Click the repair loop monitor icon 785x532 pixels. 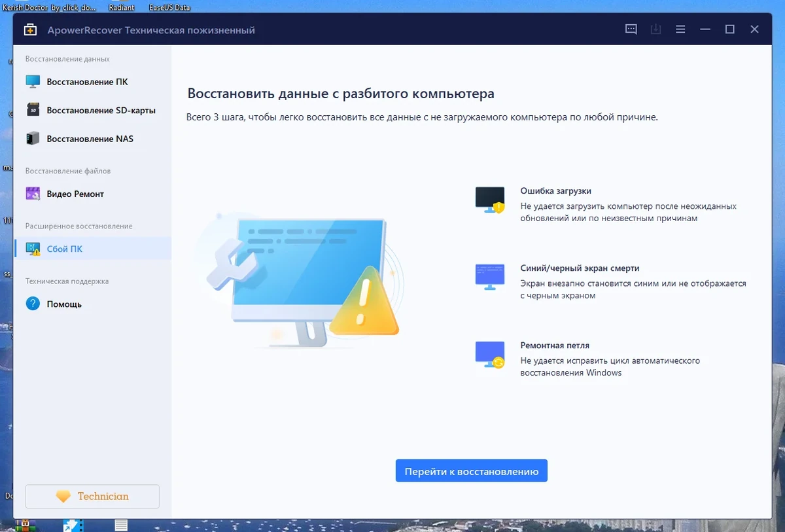click(490, 355)
